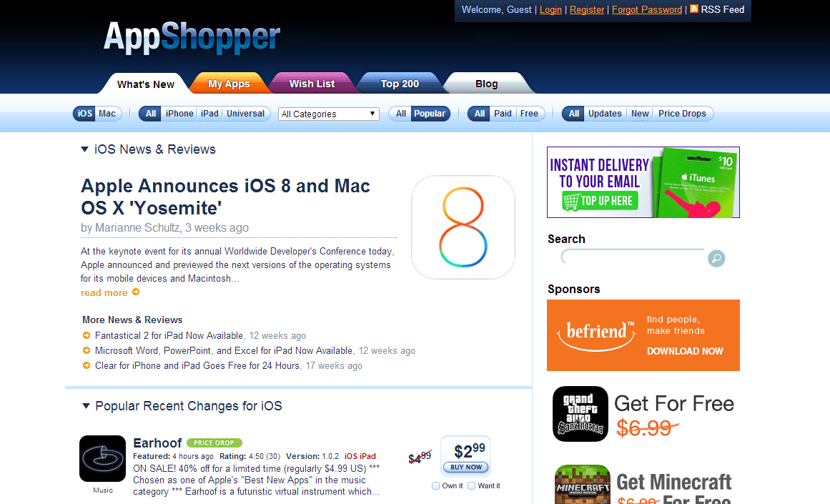830x504 pixels.
Task: Click the RSS Feed text link
Action: tap(723, 9)
